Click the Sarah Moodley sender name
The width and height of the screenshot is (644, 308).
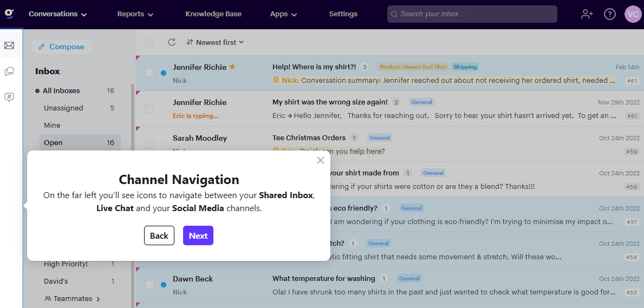coord(200,138)
